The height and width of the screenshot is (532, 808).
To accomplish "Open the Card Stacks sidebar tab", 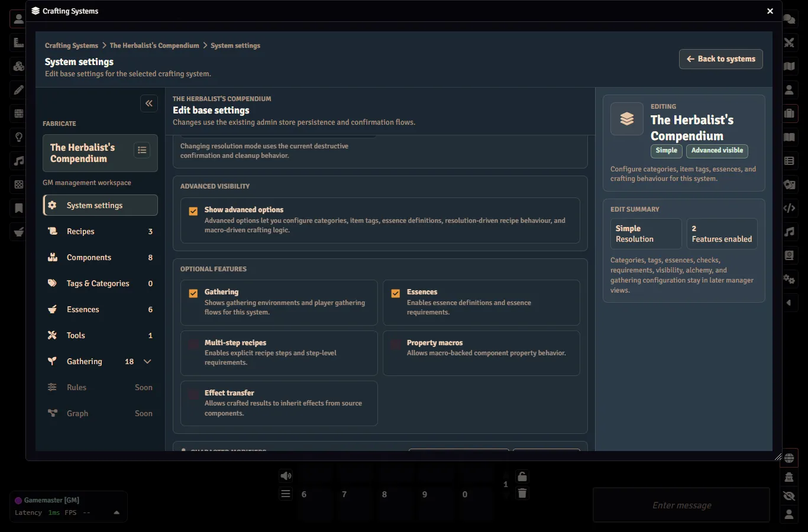I will pos(789,184).
